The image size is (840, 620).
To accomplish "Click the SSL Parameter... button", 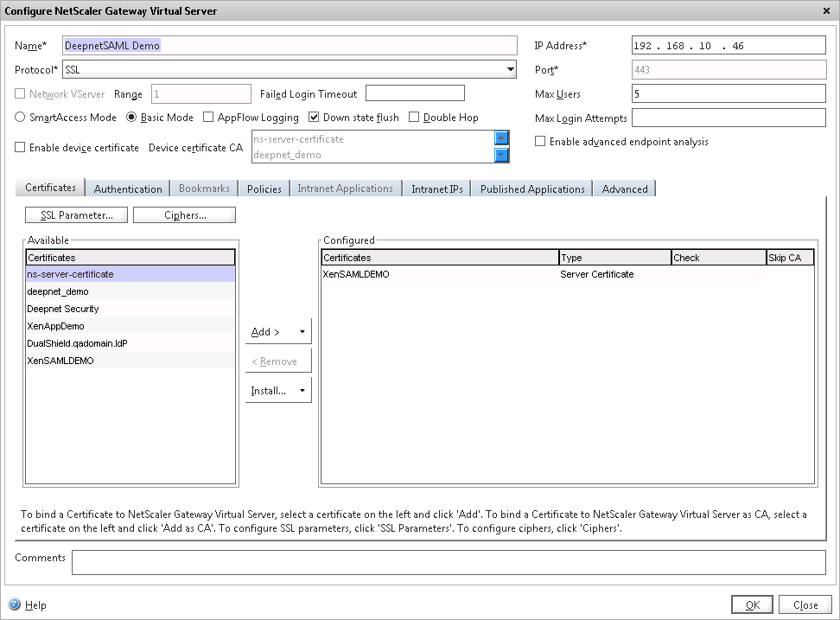I will click(x=77, y=215).
